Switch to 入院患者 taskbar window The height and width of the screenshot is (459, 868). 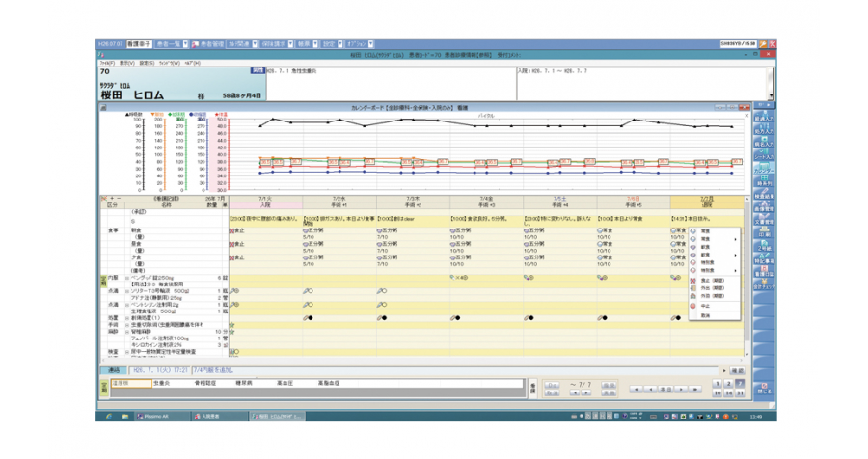pos(219,416)
